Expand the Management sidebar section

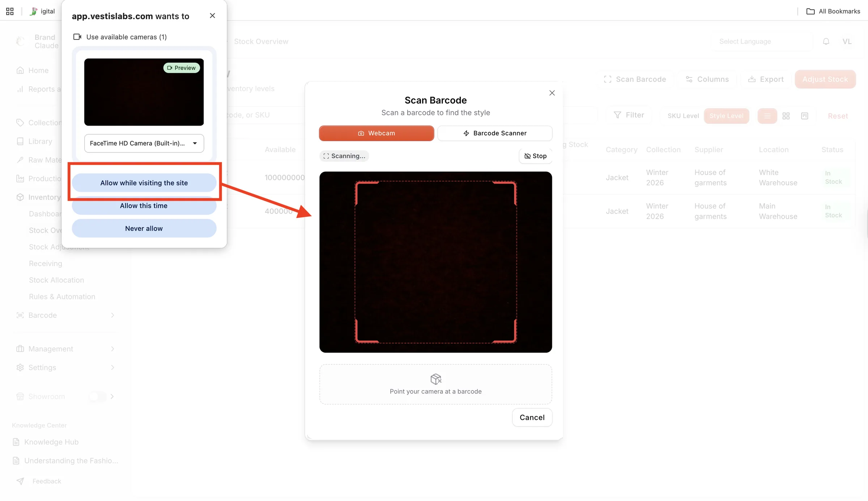(x=65, y=349)
